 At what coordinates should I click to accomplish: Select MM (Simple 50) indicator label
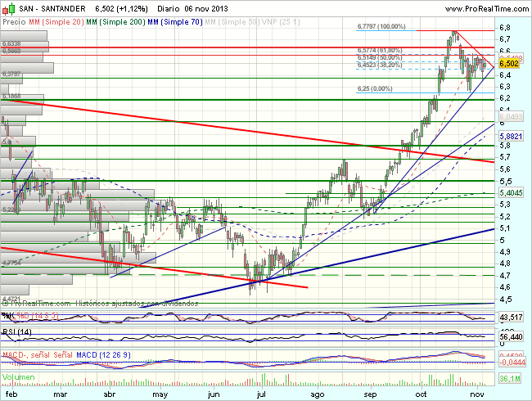point(232,22)
